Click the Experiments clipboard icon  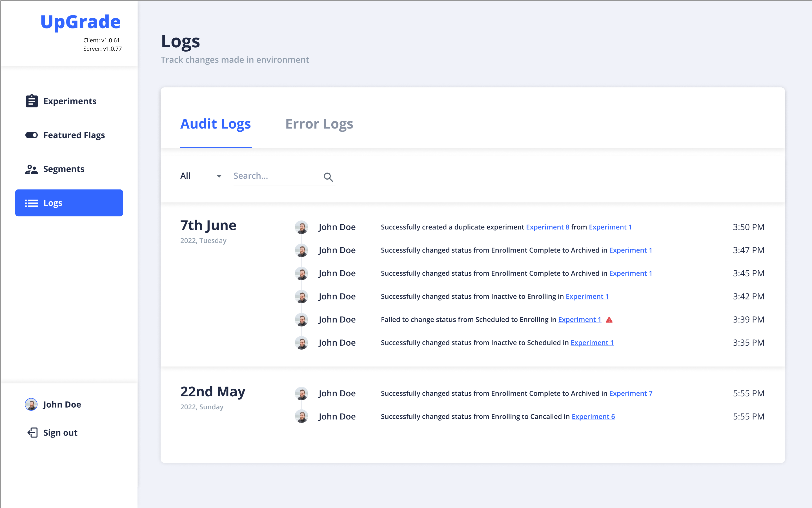click(32, 101)
